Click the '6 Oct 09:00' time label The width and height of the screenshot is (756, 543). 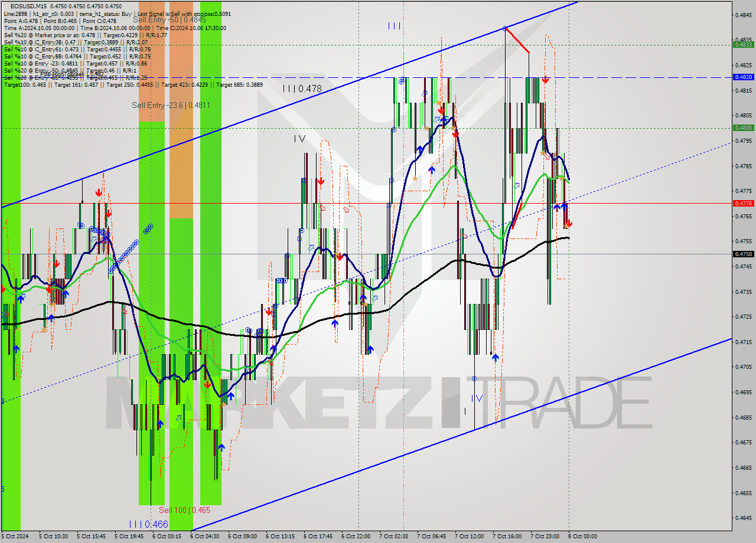tap(243, 537)
